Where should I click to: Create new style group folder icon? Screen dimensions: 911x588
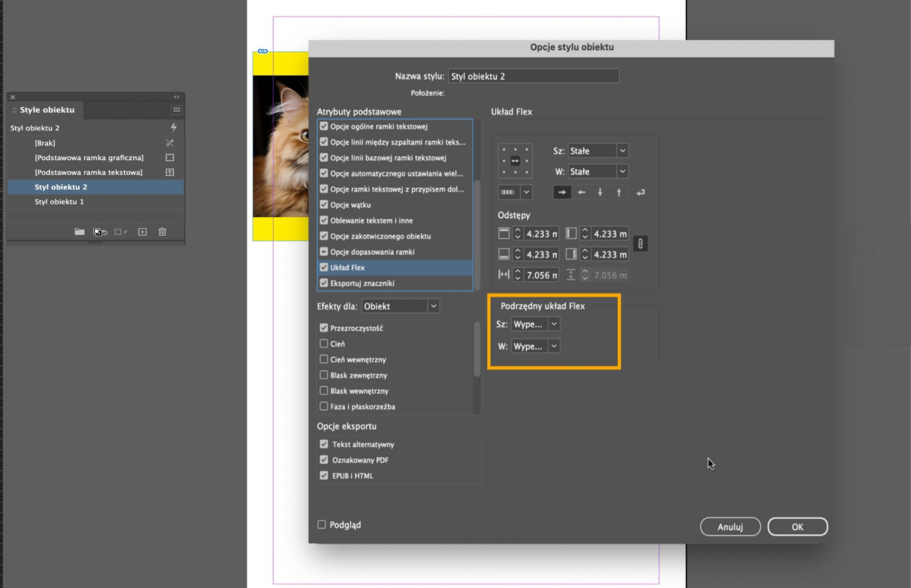[79, 232]
